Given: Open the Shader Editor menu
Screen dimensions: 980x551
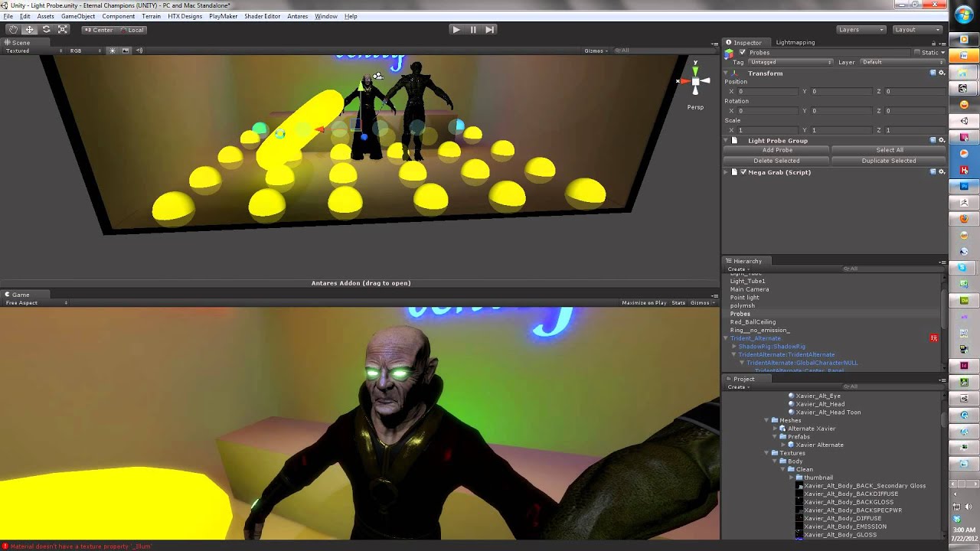Looking at the screenshot, I should [263, 16].
